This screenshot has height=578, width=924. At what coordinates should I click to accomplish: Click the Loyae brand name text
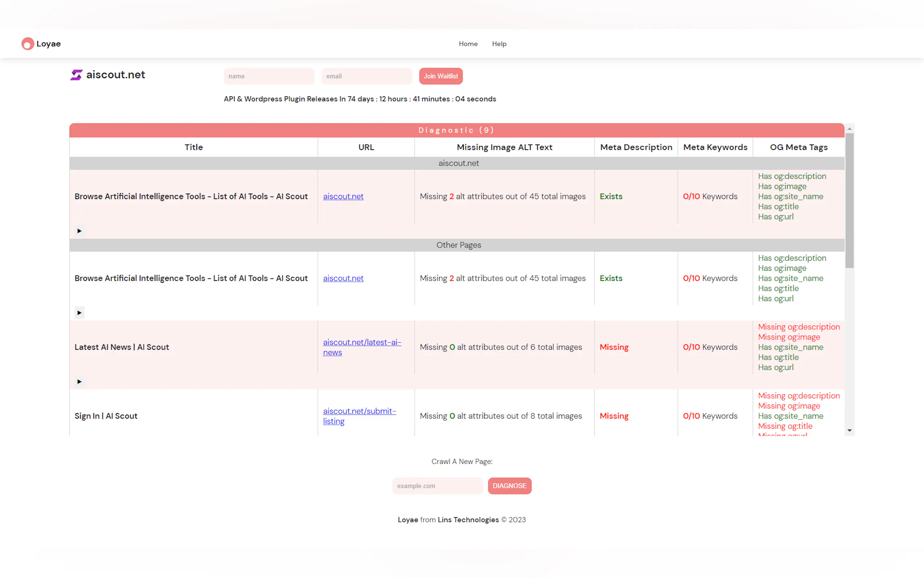click(48, 44)
